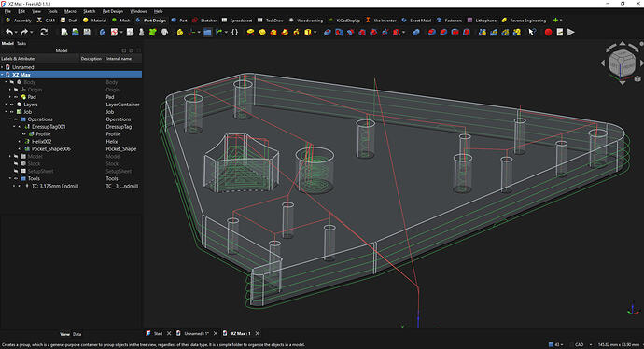
Task: Open the Part Design menu
Action: 113,11
